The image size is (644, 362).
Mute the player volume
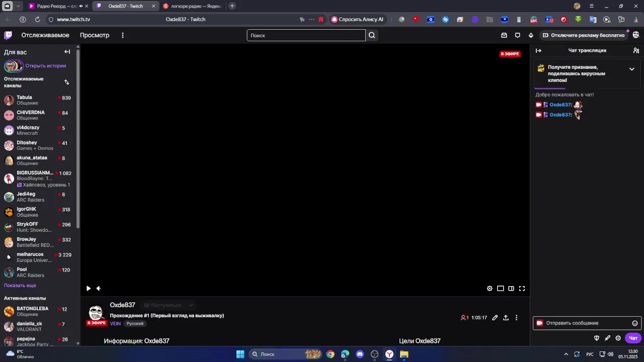pyautogui.click(x=99, y=289)
